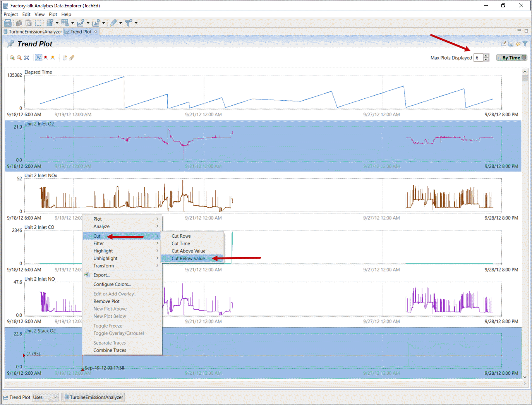The width and height of the screenshot is (532, 405).
Task: Click the zoom out magnifier icon
Action: (19, 58)
